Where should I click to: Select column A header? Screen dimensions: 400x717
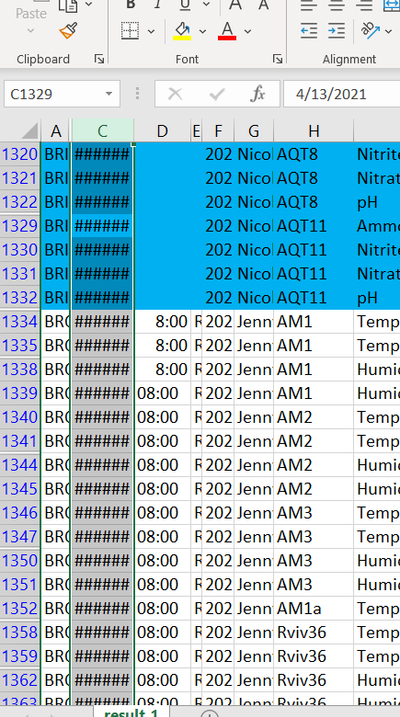(x=56, y=131)
